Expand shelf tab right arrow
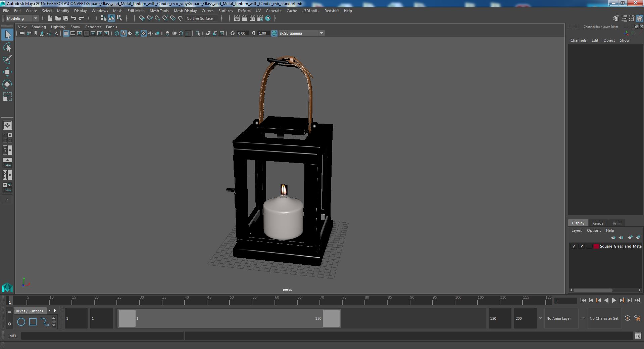This screenshot has width=644, height=349. (55, 311)
